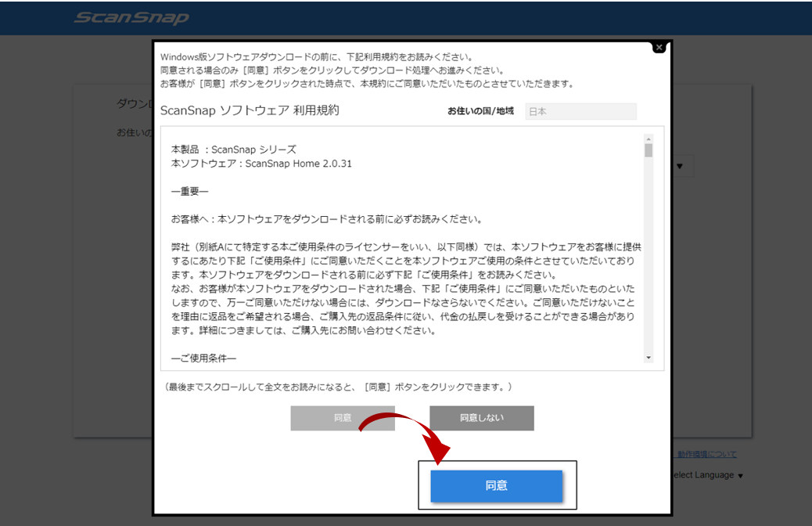Click the ScanSnap ソフトウェア 利用規約 heading
This screenshot has width=812, height=526.
coord(250,111)
